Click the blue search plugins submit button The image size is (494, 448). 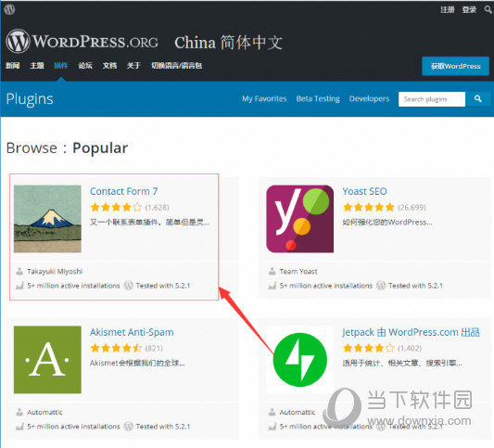click(x=477, y=99)
